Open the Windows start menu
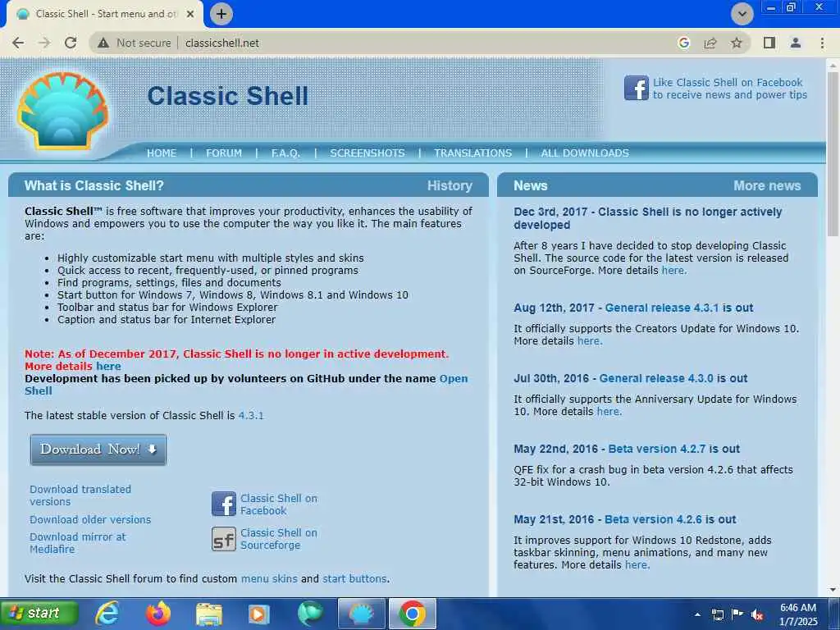Image resolution: width=840 pixels, height=630 pixels. coord(39,614)
